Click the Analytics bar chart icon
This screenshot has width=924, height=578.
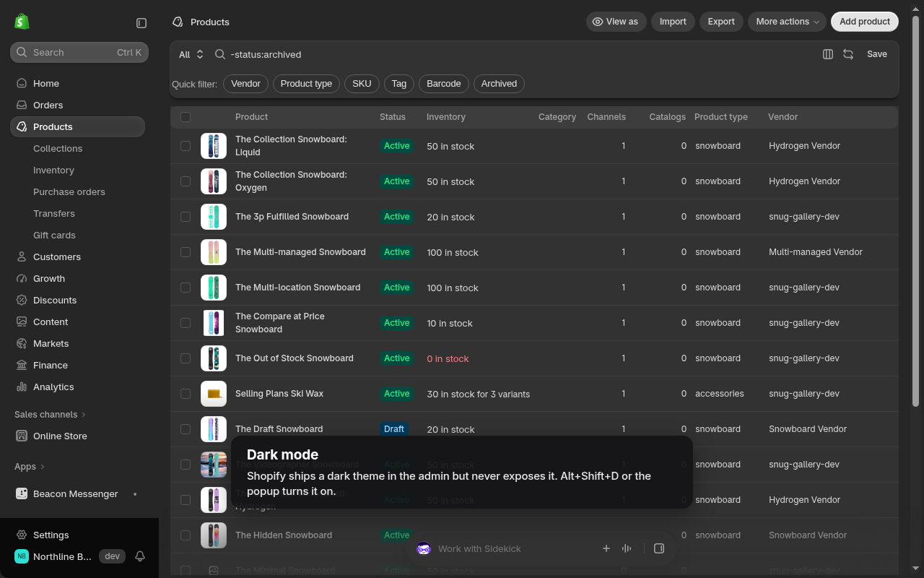pyautogui.click(x=22, y=387)
